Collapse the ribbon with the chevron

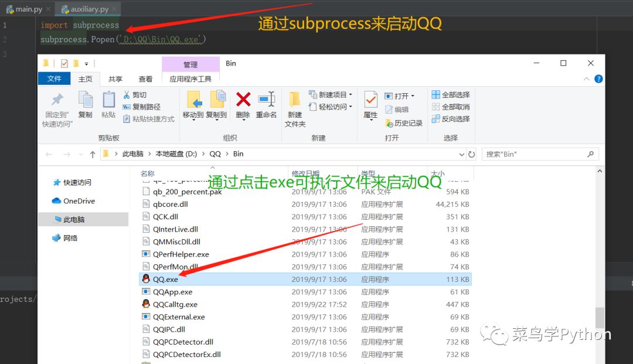pyautogui.click(x=587, y=79)
